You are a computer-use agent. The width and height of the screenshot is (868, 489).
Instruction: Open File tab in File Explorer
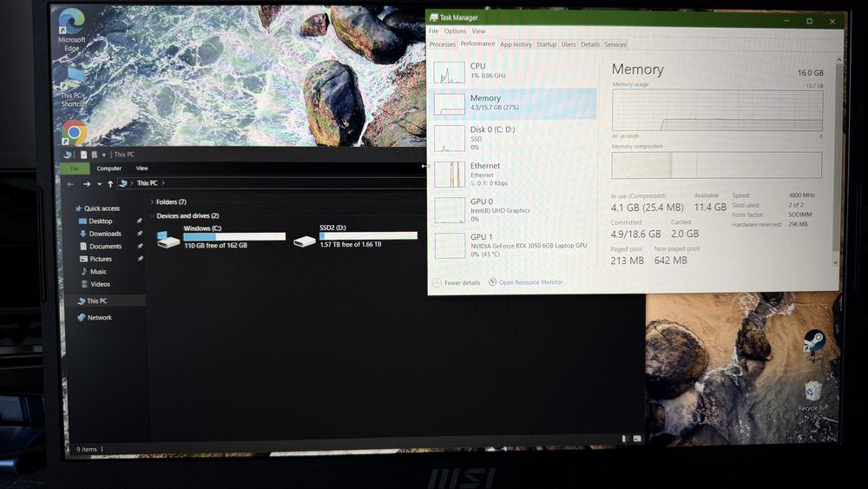[75, 169]
